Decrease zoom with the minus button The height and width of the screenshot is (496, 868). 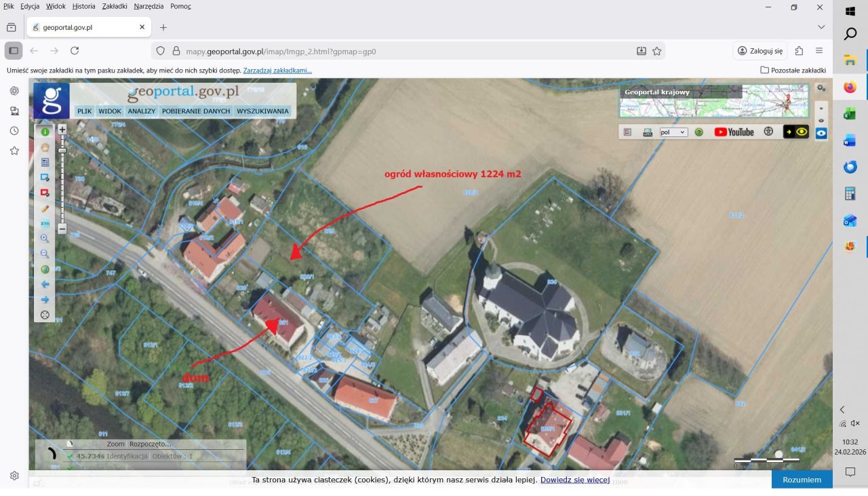(62, 229)
